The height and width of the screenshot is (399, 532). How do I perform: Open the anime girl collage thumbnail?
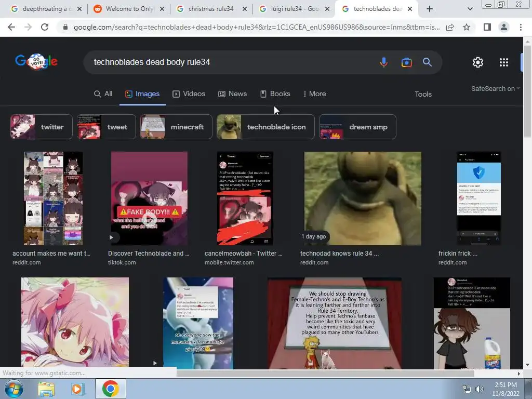pos(54,198)
